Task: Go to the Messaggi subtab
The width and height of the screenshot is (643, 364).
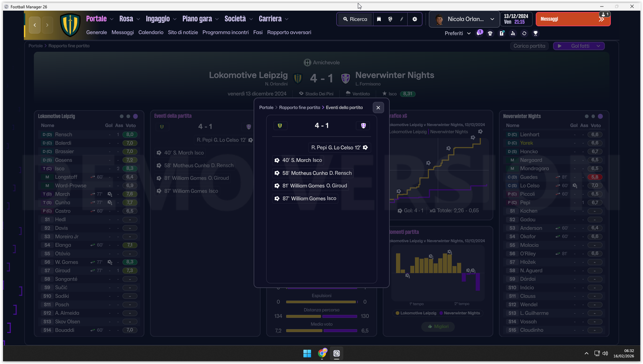Action: 123,32
